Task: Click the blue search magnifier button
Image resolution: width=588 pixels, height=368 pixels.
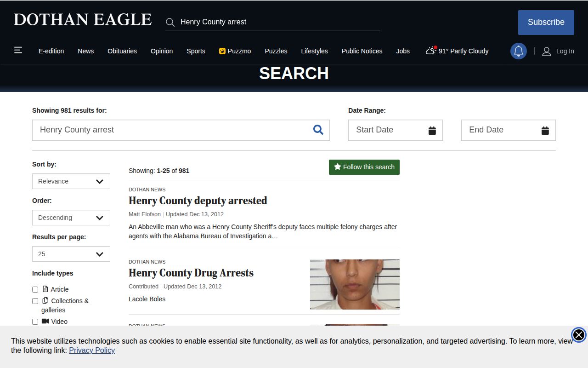Action: pos(318,130)
